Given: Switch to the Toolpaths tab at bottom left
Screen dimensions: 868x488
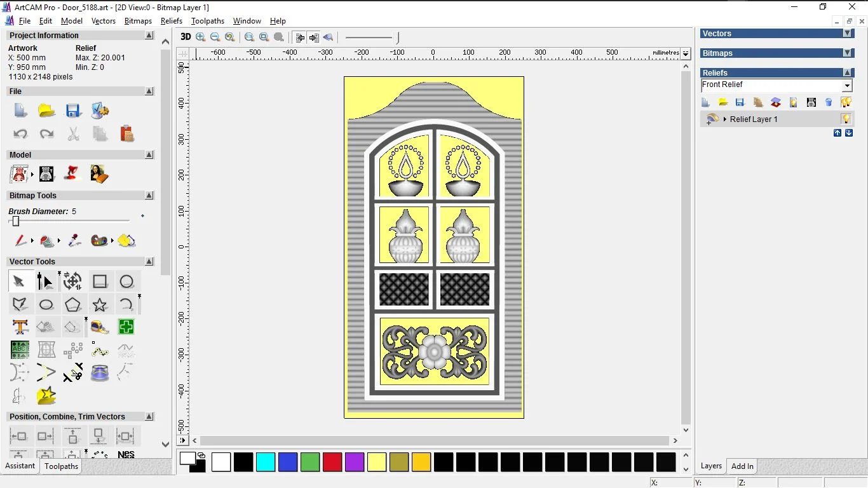Looking at the screenshot, I should [x=61, y=466].
